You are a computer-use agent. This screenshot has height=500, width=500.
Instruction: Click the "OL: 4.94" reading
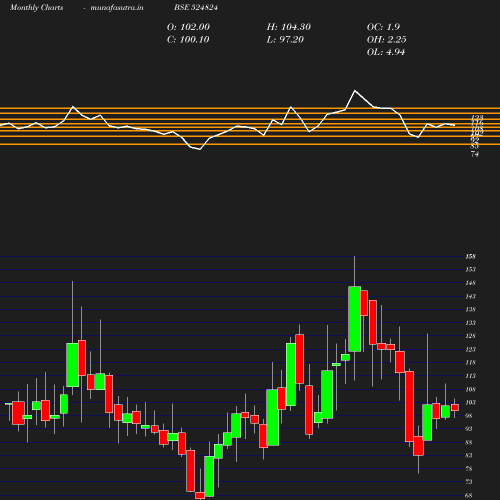pos(386,52)
